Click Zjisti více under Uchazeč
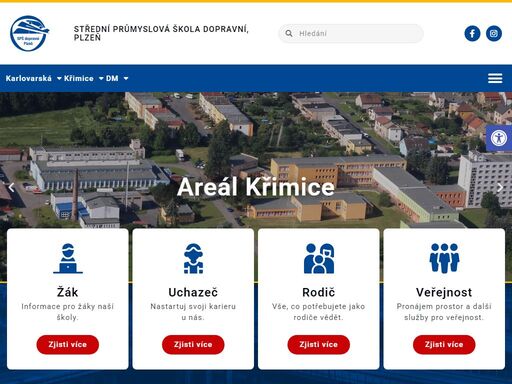The height and width of the screenshot is (384, 512). pos(193,345)
